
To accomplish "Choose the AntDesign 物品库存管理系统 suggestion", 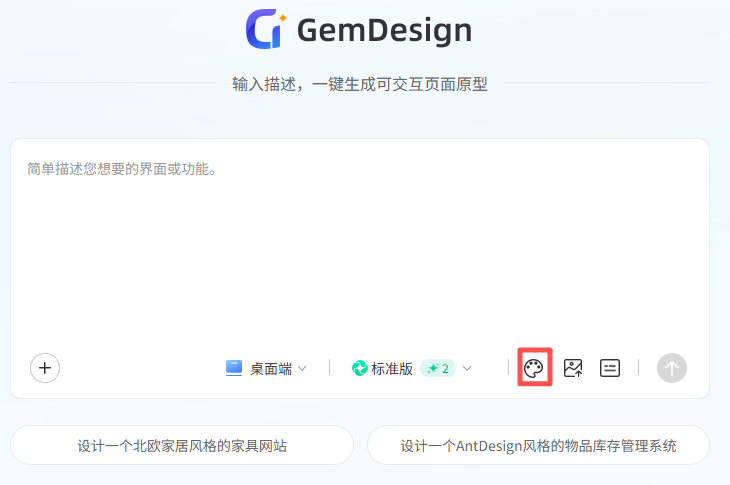I will click(538, 445).
